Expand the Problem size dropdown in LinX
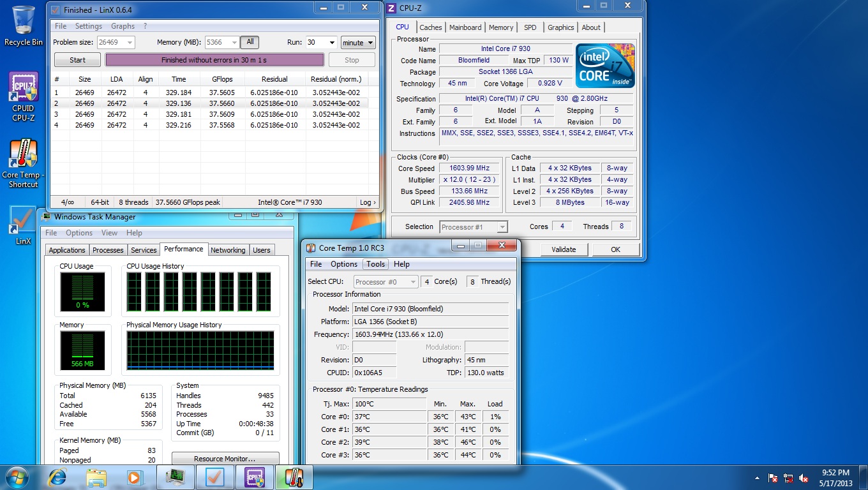Image resolution: width=868 pixels, height=490 pixels. pos(130,43)
